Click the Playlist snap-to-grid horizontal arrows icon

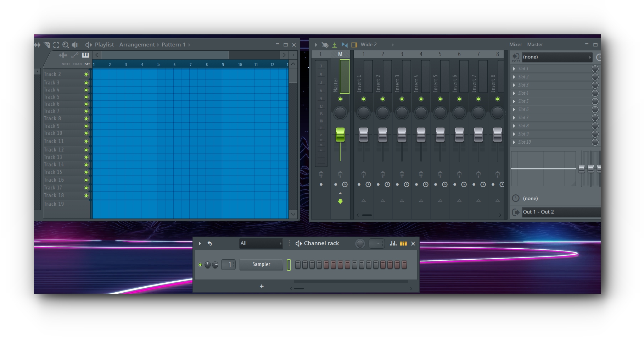tap(37, 45)
